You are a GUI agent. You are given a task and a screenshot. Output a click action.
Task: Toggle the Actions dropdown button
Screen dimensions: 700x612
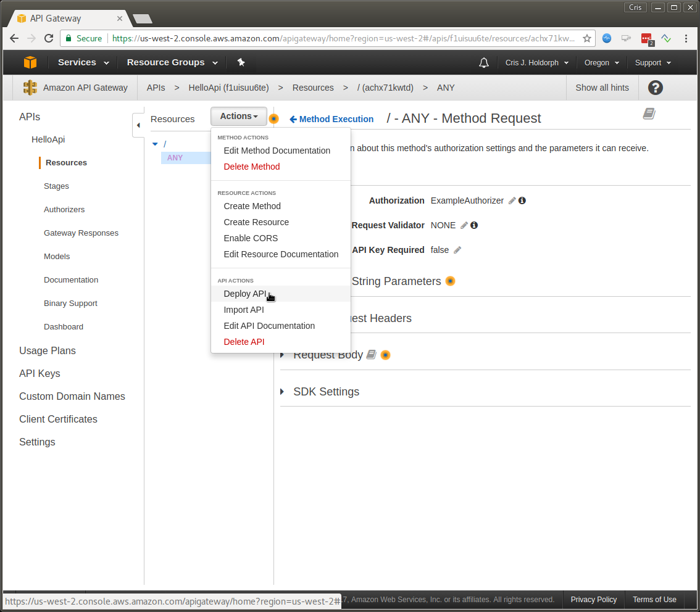click(239, 116)
